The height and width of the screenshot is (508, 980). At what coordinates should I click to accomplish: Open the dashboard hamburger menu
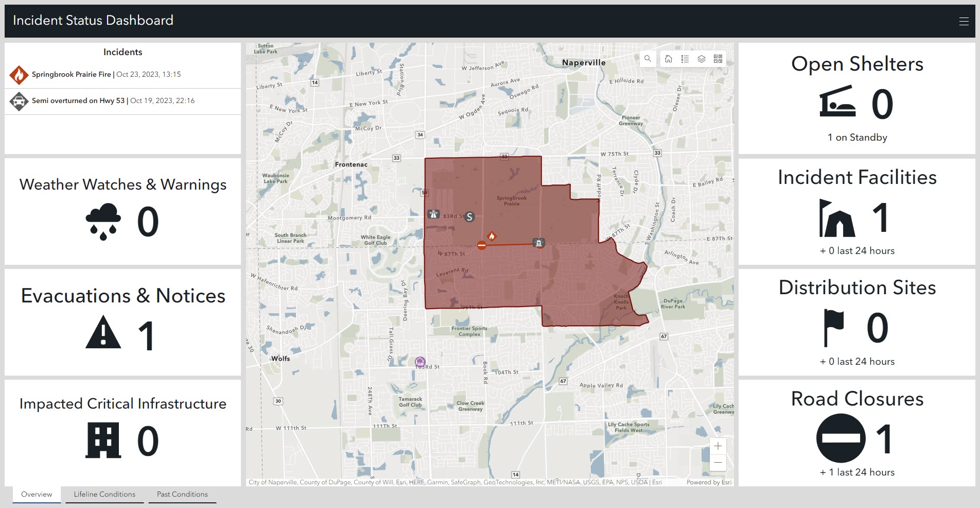(x=963, y=21)
